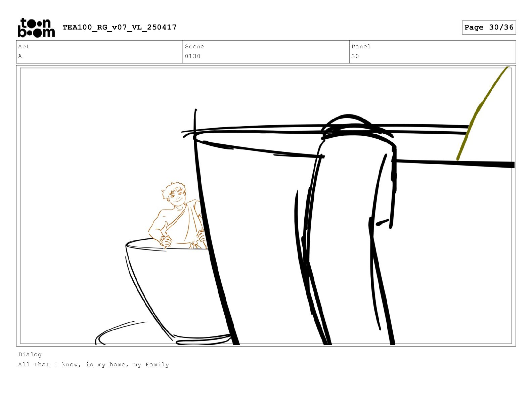The width and height of the screenshot is (532, 411).
Task: Select the Act value A
Action: [20, 56]
